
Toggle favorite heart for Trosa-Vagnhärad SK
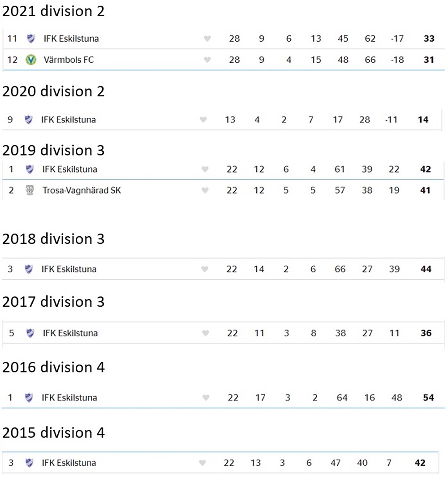pyautogui.click(x=205, y=190)
